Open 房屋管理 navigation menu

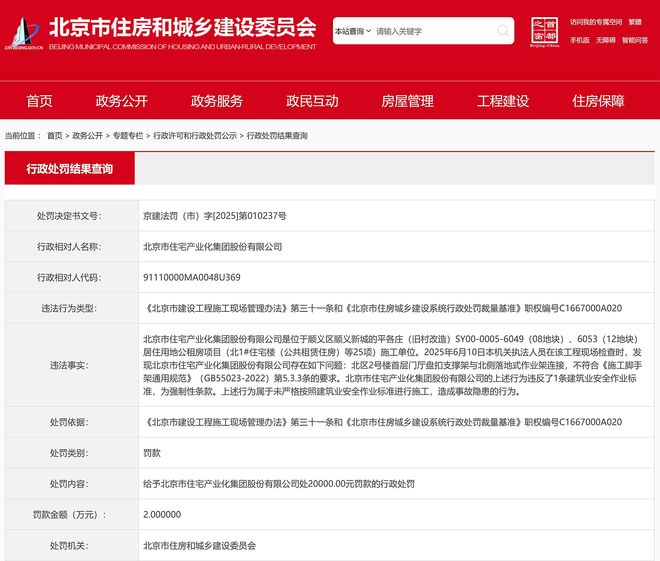coord(407,101)
